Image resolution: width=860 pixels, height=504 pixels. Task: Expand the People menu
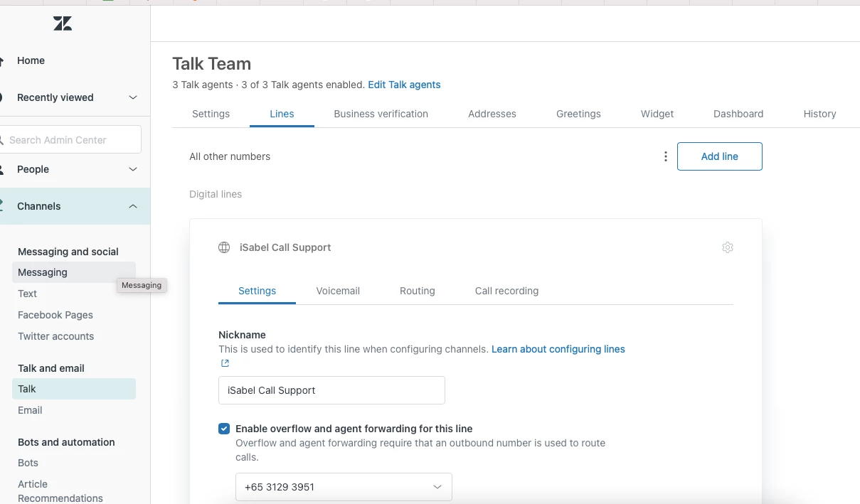coord(132,169)
